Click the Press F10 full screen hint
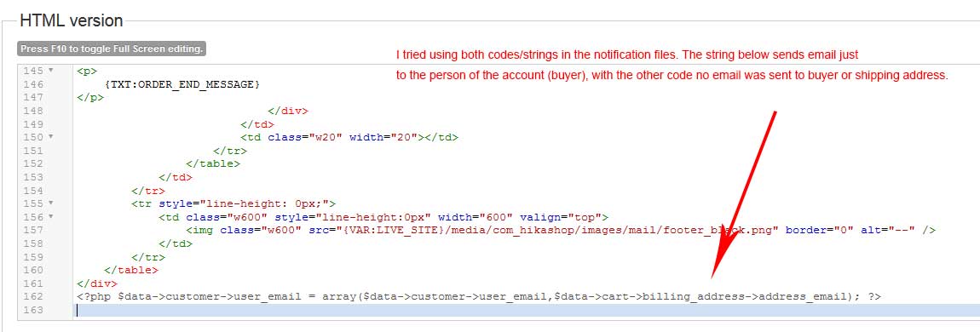Viewport: 980px width, 332px height. pyautogui.click(x=112, y=49)
